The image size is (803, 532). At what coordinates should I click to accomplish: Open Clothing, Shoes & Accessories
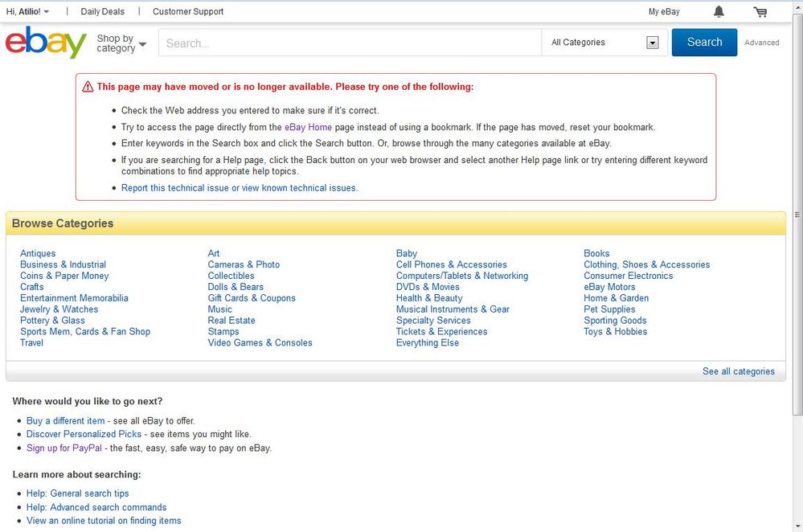pos(647,264)
